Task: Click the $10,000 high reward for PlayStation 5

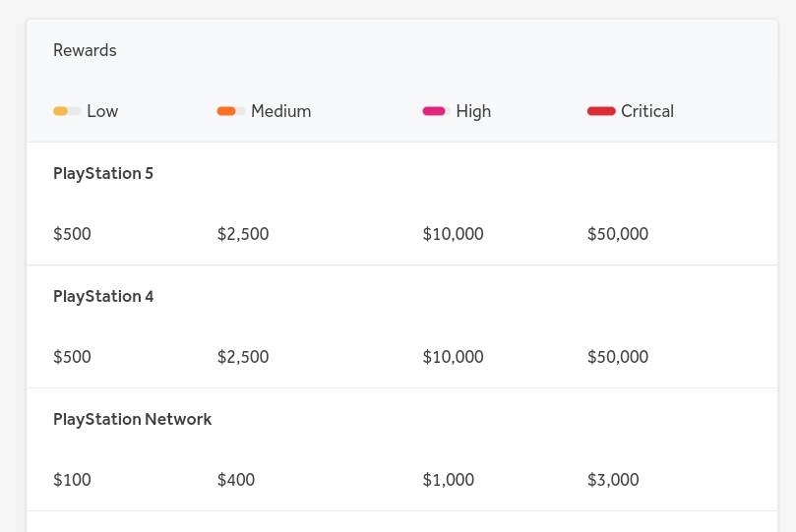Action: pos(454,234)
